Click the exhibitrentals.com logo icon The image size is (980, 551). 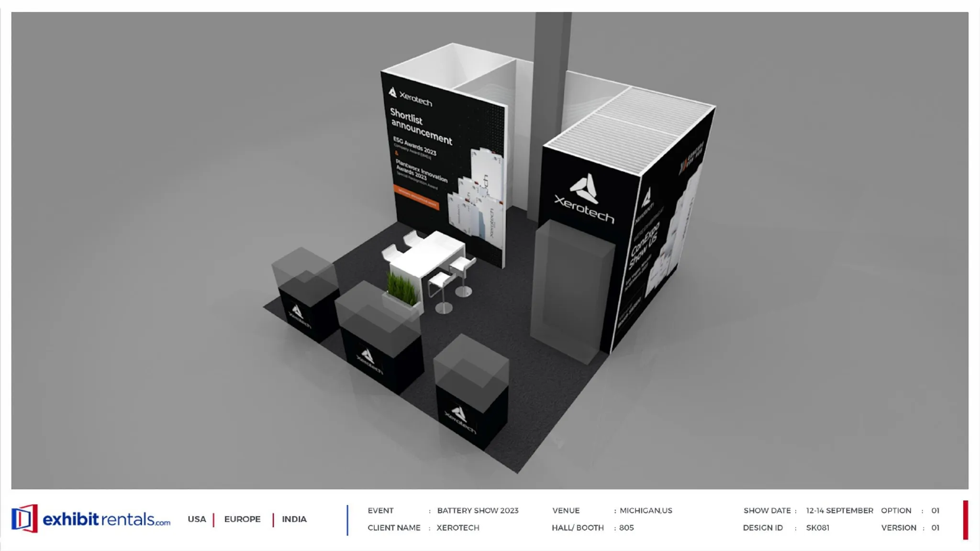click(x=24, y=518)
